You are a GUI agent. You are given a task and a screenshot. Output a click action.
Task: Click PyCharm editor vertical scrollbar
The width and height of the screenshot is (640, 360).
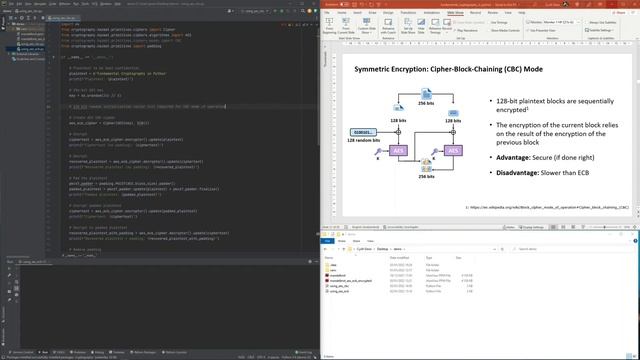click(x=318, y=87)
